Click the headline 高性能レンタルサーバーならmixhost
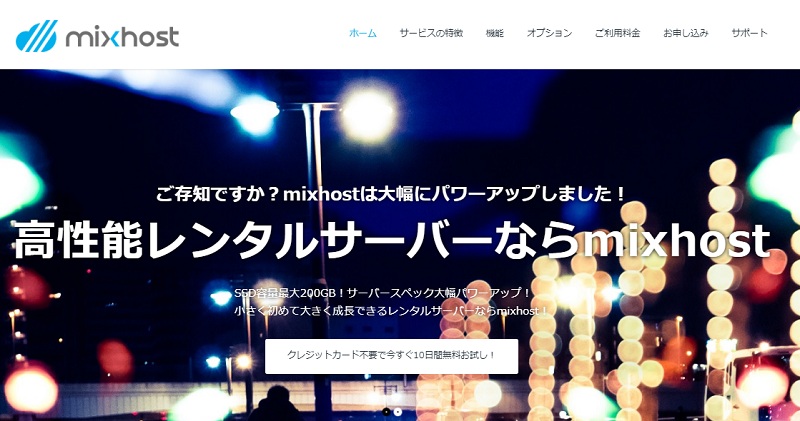Viewport: 800px width, 421px height. point(392,240)
